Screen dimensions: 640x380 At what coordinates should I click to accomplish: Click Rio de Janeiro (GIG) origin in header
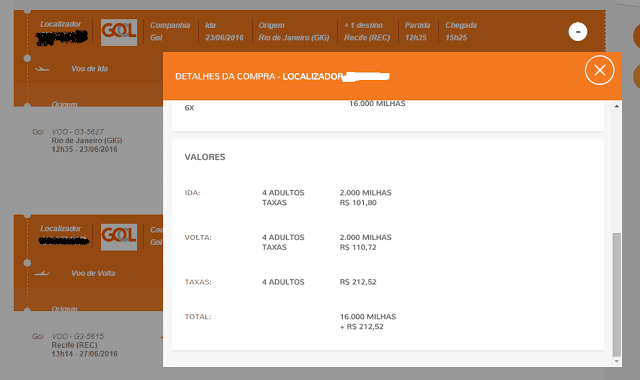point(293,38)
